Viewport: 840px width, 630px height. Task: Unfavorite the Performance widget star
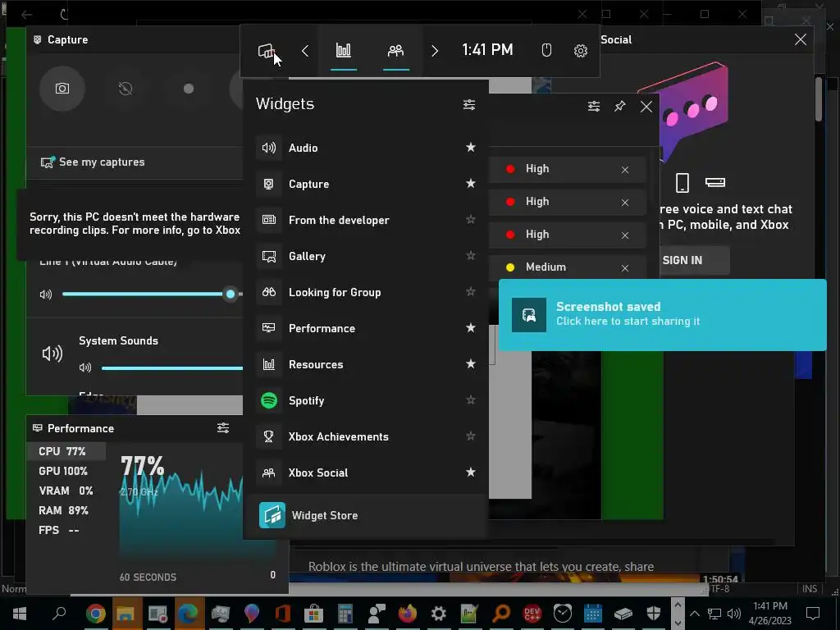[x=470, y=327]
